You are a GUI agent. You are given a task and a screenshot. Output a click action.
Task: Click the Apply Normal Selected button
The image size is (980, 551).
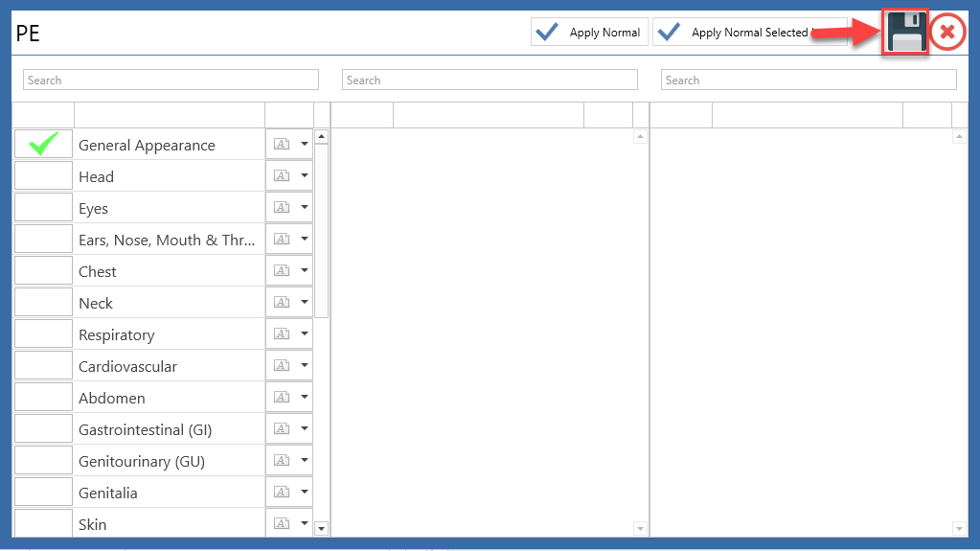point(749,32)
